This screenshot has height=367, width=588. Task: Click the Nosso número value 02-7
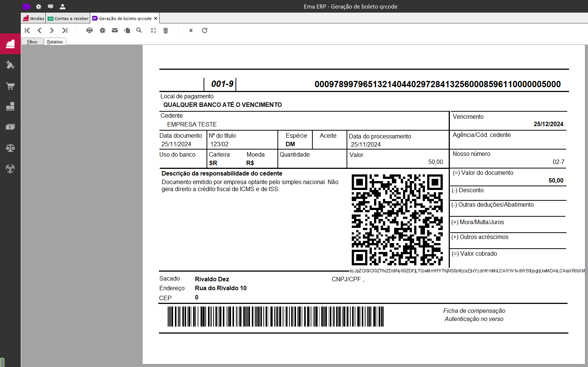[x=558, y=162]
